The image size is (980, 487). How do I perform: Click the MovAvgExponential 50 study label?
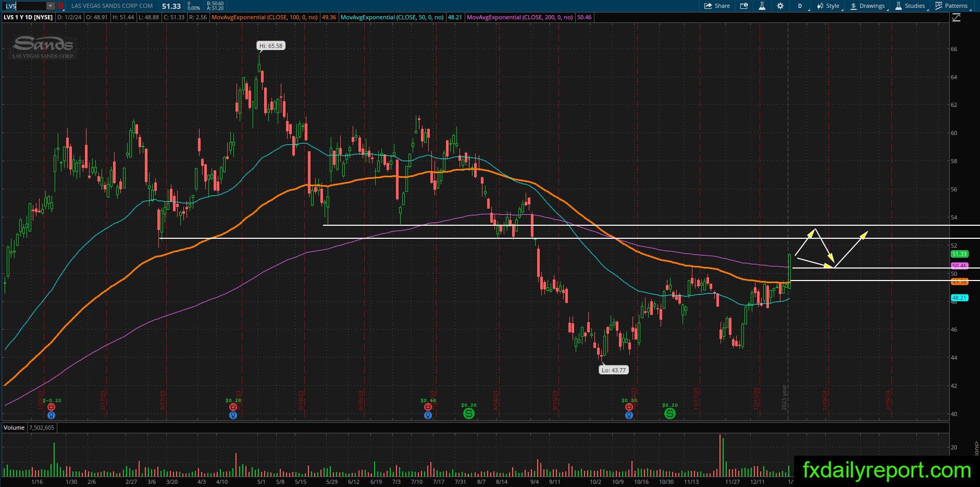[x=392, y=17]
